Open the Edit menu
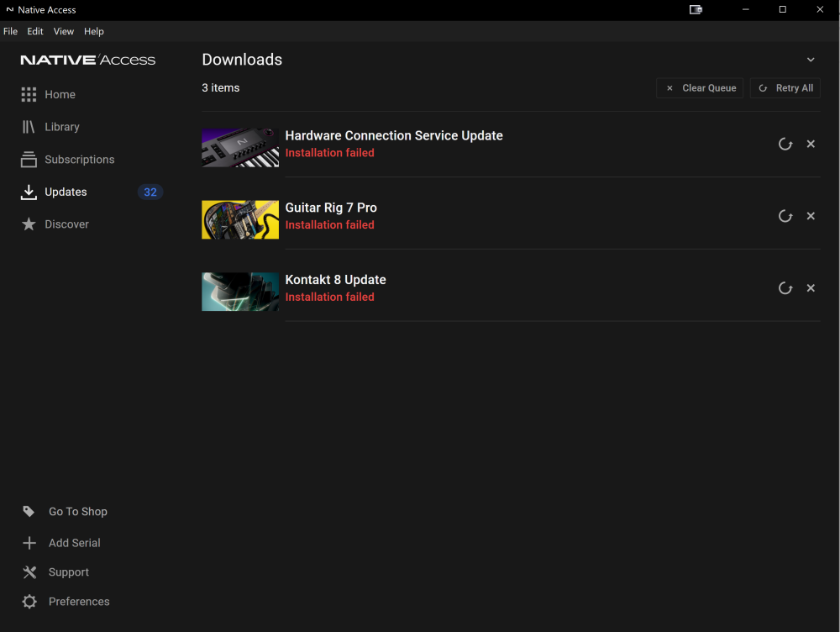 click(34, 31)
